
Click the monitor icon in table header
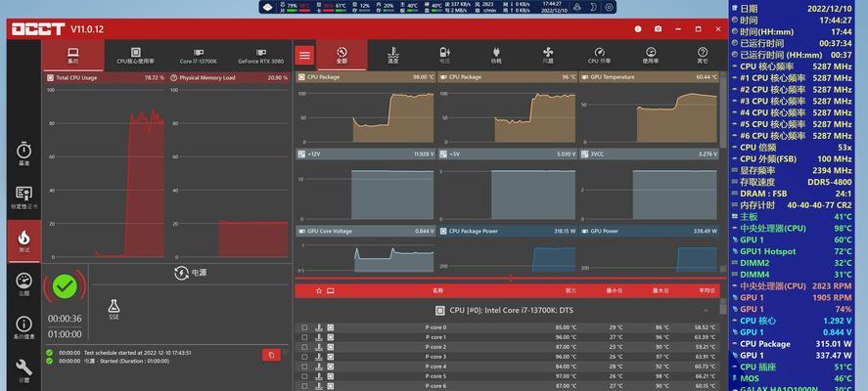pyautogui.click(x=331, y=290)
